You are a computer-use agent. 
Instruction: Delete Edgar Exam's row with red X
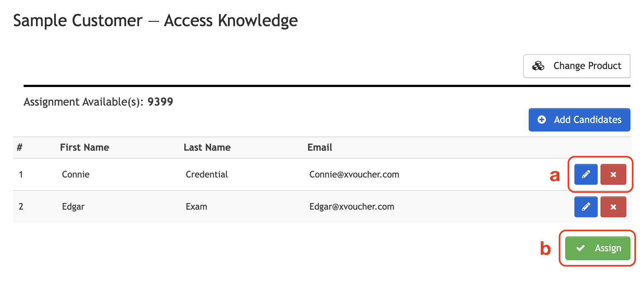pos(613,207)
